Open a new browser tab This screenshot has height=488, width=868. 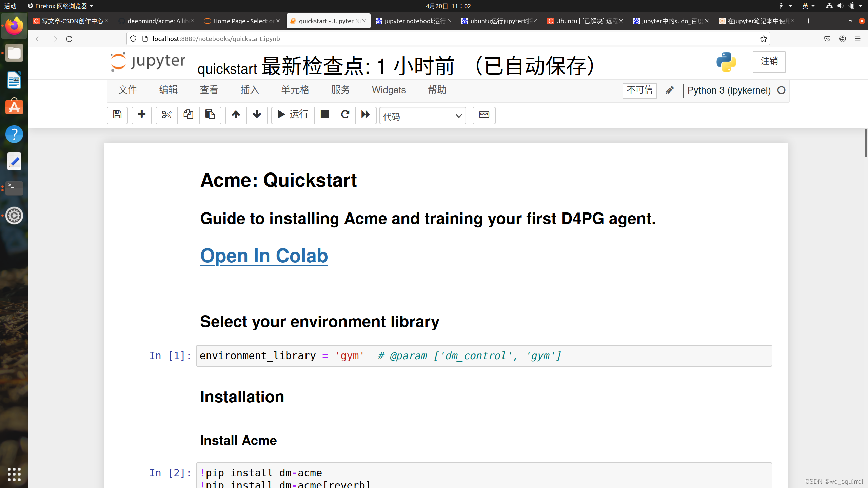coord(808,21)
